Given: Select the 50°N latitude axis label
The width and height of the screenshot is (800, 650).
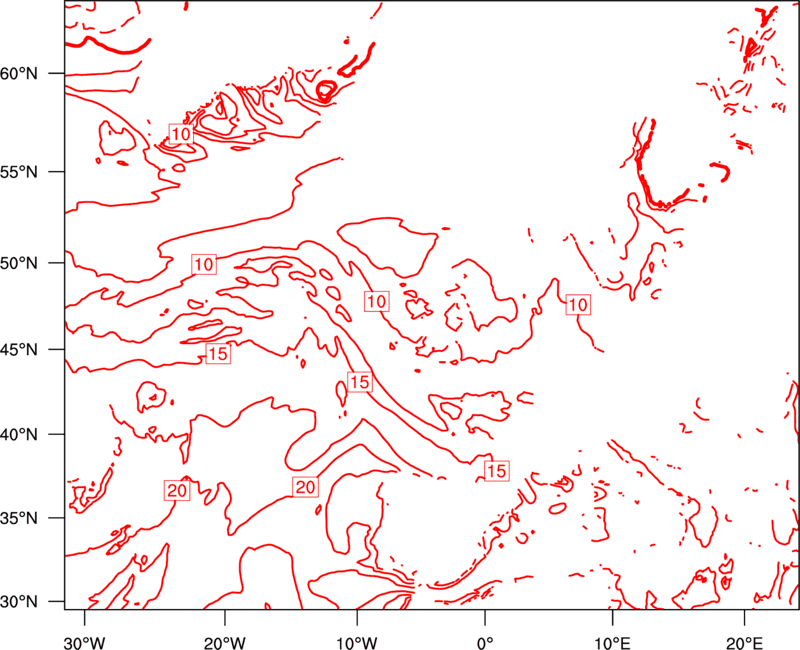Looking at the screenshot, I should (19, 264).
